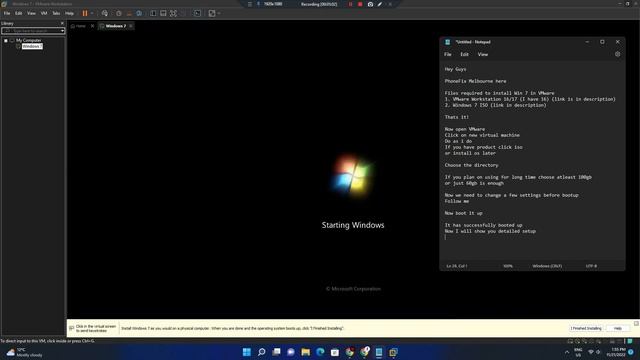The image size is (640, 360).
Task: Open the VMware Tabs menu
Action: 56,13
